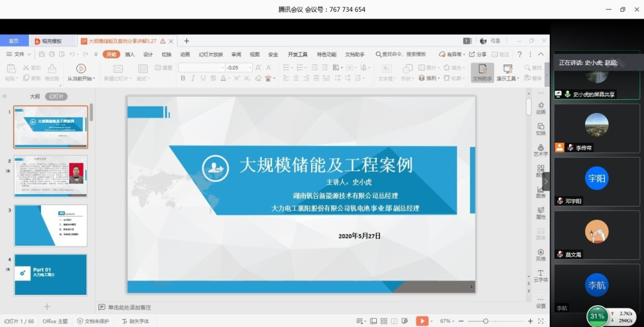Screen dimensions: 644x327
Task: Open the 插入 ribbon tab
Action: [x=130, y=55]
